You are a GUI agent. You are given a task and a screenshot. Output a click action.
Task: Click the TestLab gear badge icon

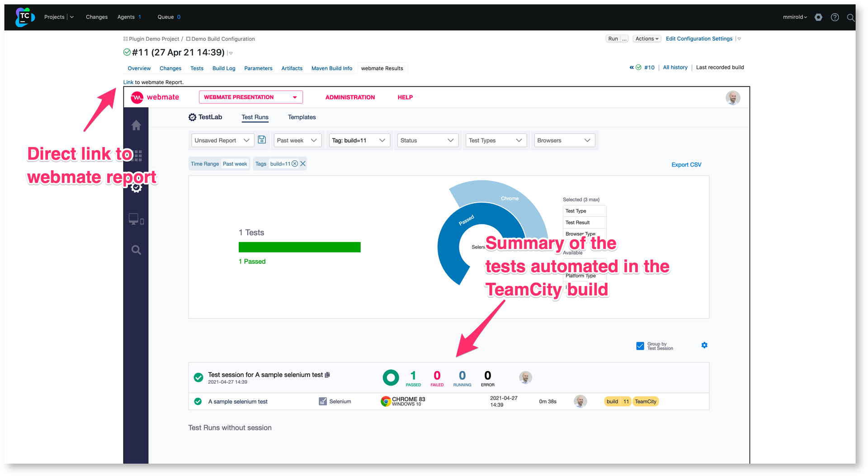(193, 117)
